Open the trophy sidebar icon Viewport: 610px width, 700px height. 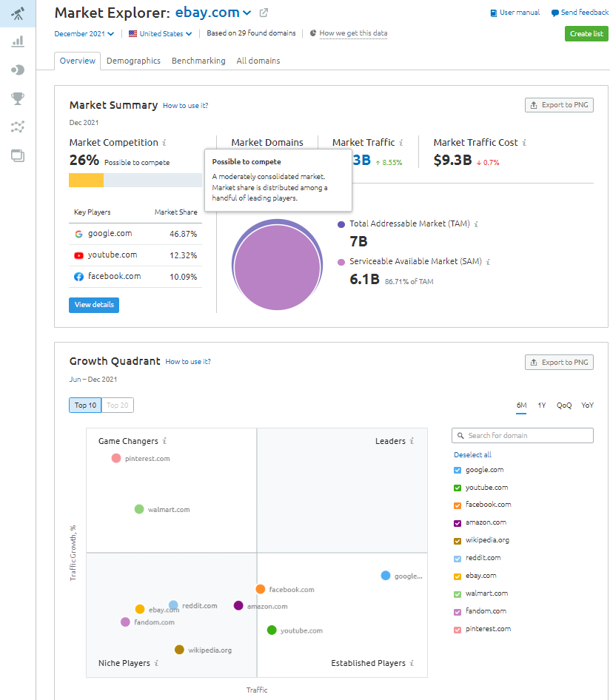[18, 98]
